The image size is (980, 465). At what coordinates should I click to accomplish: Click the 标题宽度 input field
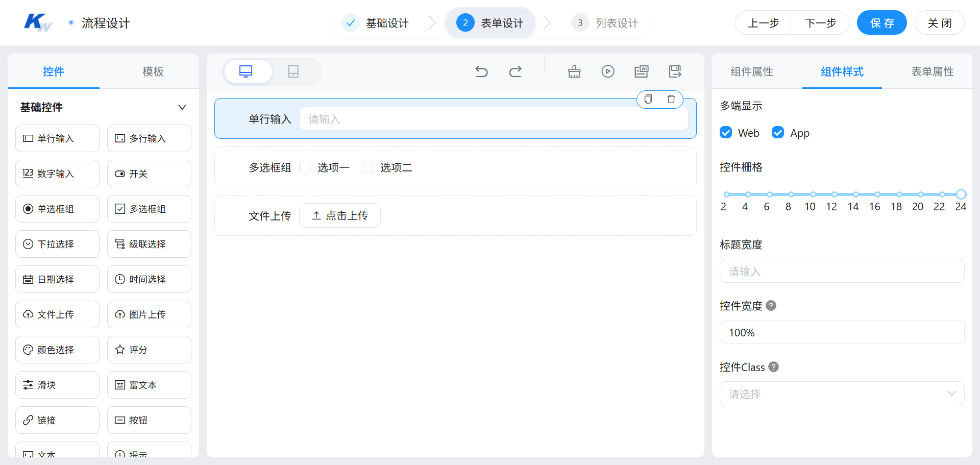(x=842, y=271)
